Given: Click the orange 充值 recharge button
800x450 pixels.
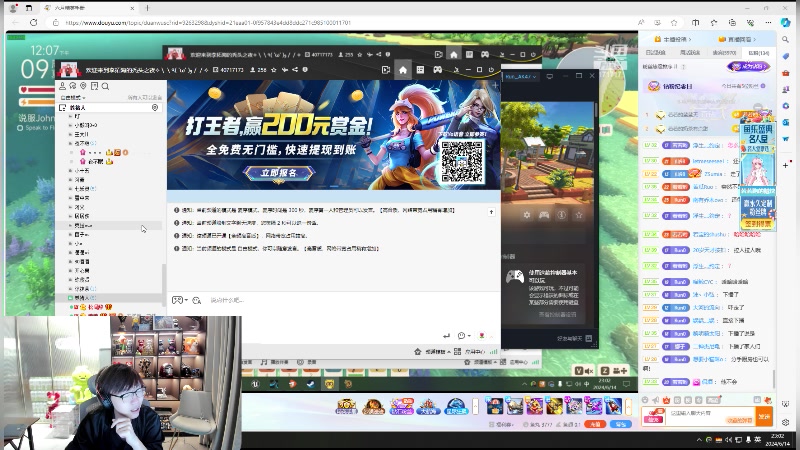Looking at the screenshot, I should point(595,424).
